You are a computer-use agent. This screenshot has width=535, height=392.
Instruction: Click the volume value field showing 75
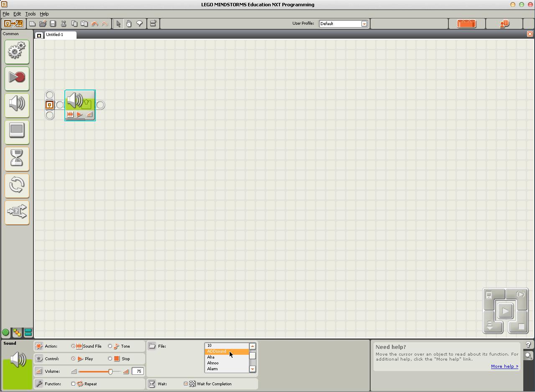(138, 372)
